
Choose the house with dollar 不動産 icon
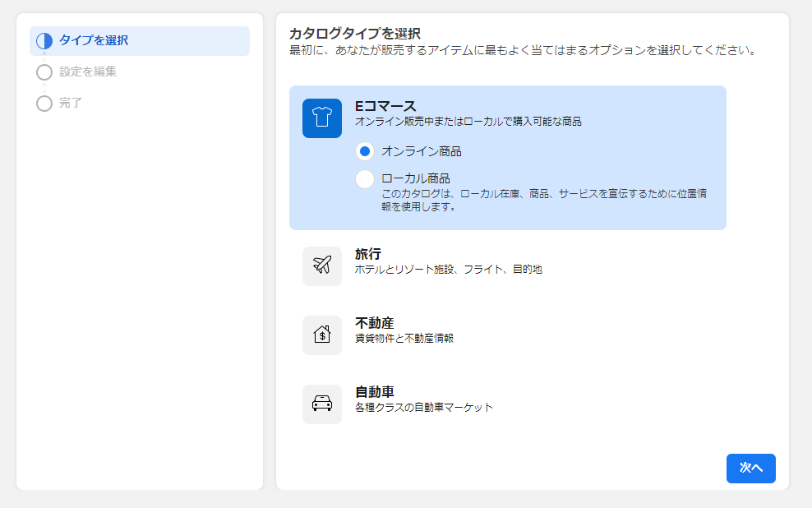[321, 335]
